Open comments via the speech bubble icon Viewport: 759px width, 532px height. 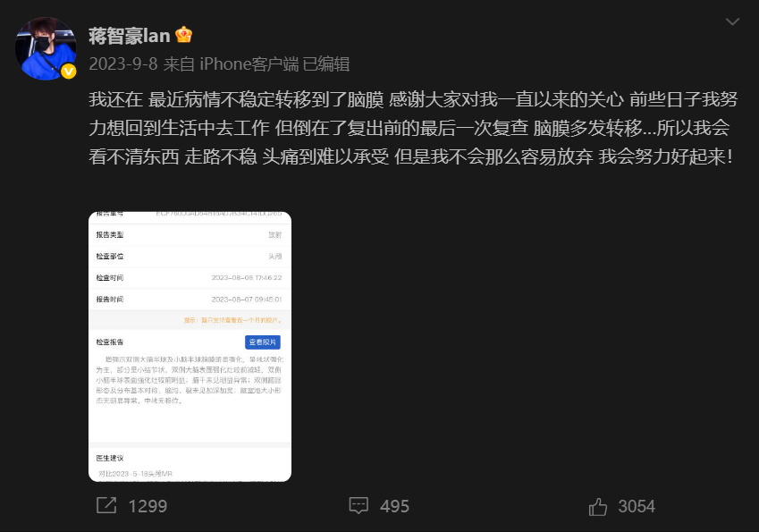pos(358,505)
